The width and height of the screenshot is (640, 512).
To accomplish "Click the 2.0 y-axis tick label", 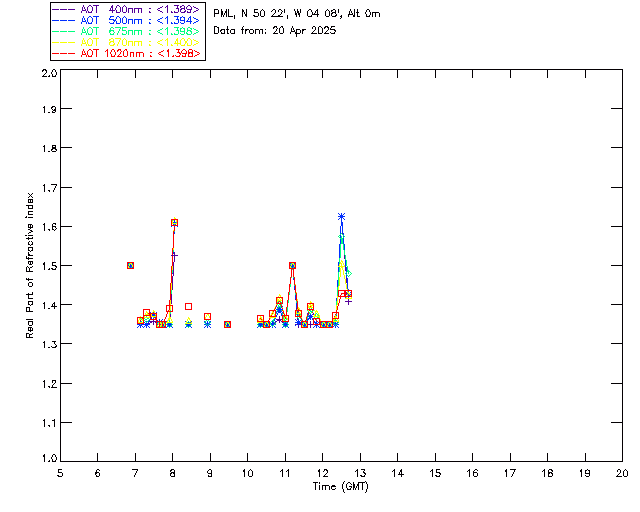I will (x=49, y=73).
